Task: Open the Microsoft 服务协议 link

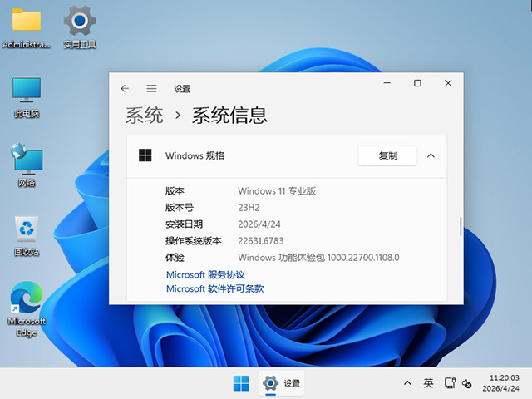Action: 205,275
